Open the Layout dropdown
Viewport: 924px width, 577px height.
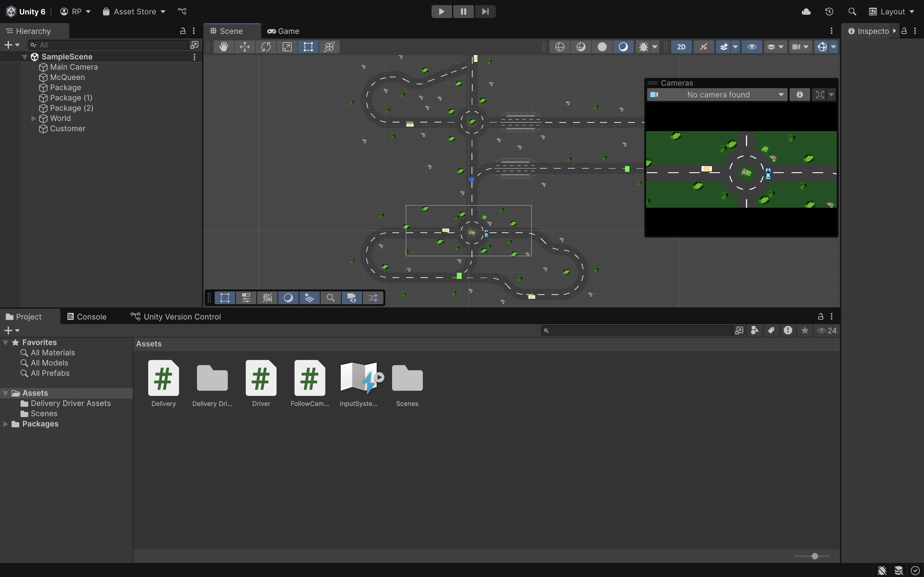(892, 12)
